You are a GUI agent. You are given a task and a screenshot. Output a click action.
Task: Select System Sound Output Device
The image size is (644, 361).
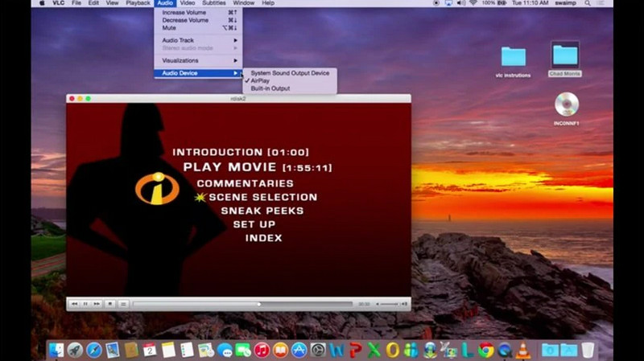(290, 73)
